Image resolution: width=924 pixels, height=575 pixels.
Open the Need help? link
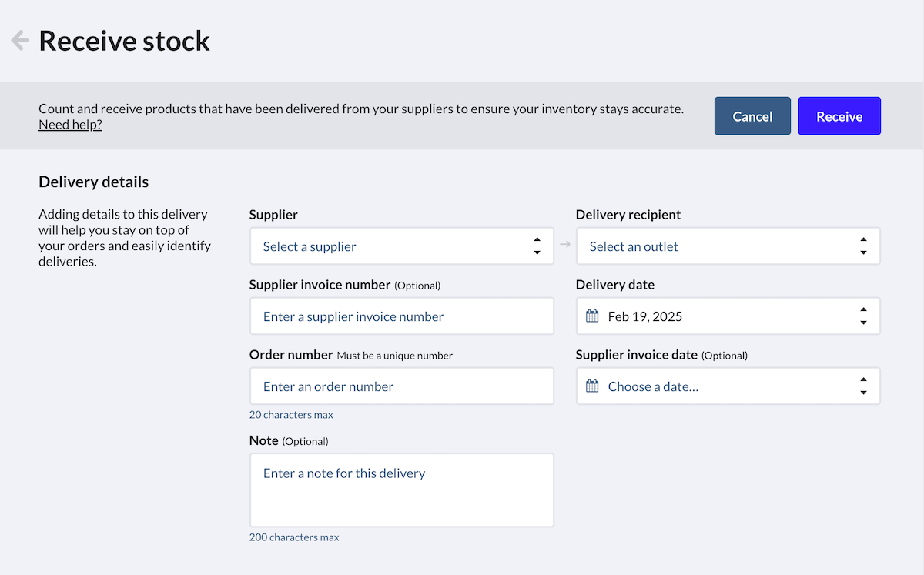pyautogui.click(x=70, y=125)
